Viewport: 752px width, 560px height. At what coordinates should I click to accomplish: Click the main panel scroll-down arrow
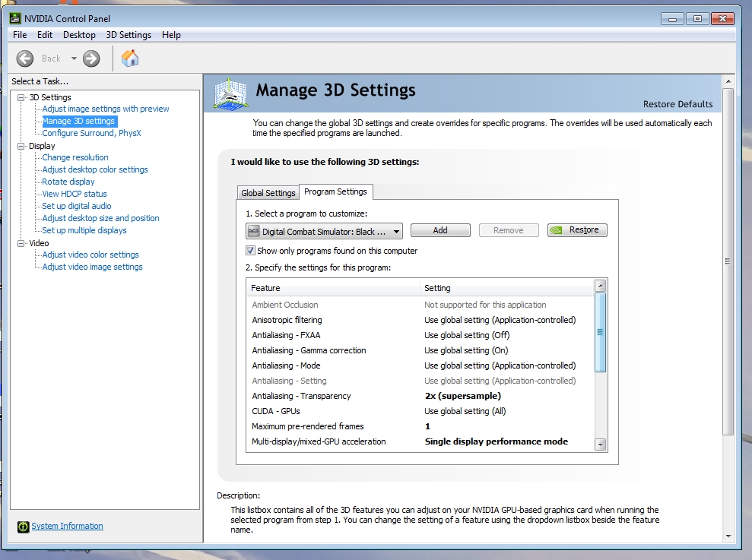coord(728,536)
